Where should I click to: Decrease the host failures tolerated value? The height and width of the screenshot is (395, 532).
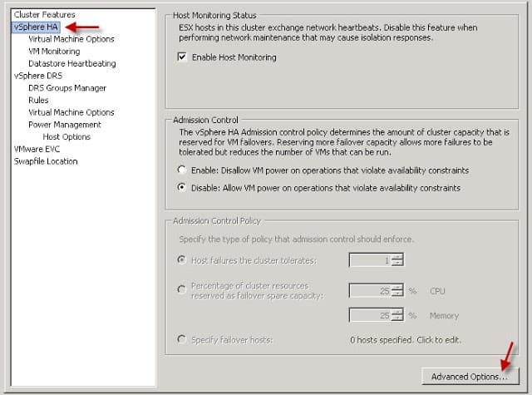[x=397, y=264]
